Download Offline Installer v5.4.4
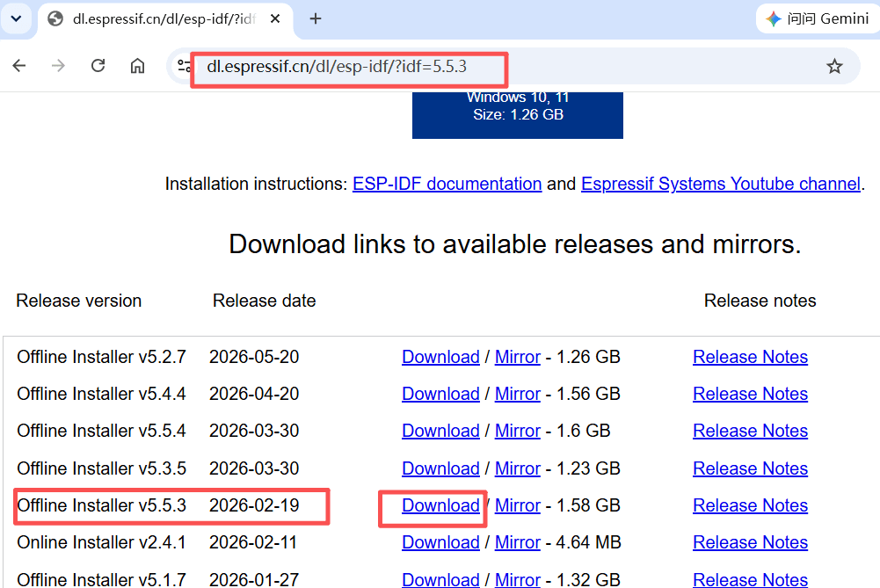The image size is (880, 588). tap(440, 394)
